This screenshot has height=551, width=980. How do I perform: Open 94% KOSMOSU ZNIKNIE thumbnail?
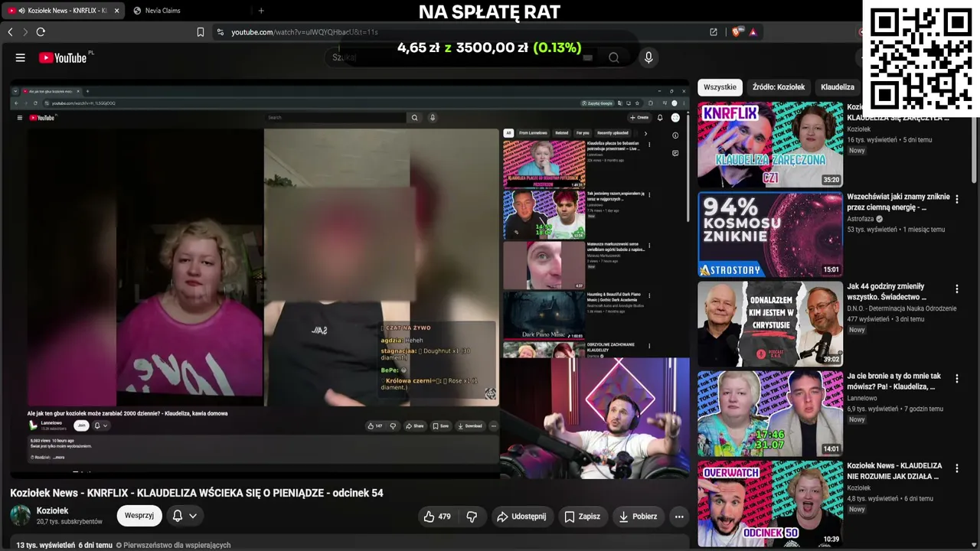tap(770, 234)
